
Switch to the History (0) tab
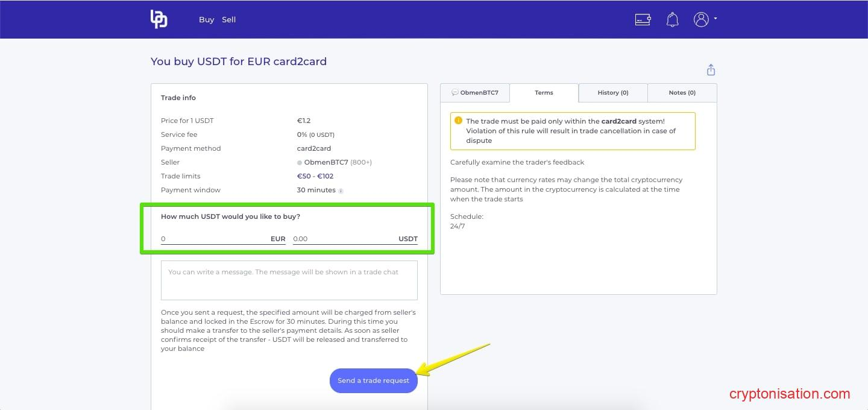tap(612, 93)
